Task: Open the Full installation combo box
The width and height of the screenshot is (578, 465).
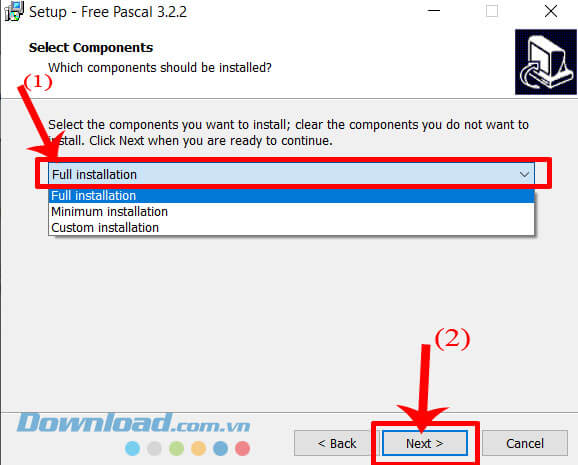Action: point(291,174)
